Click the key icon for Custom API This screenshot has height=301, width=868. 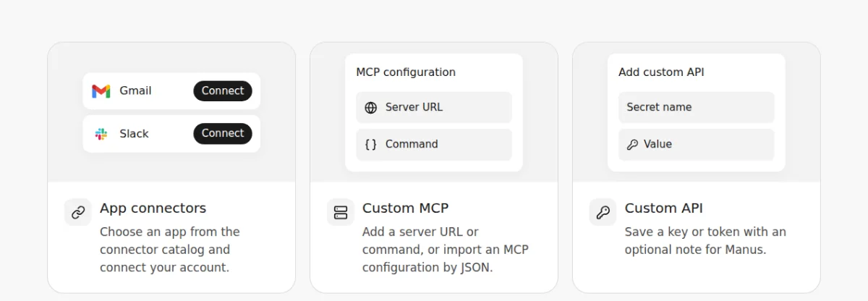click(x=603, y=212)
